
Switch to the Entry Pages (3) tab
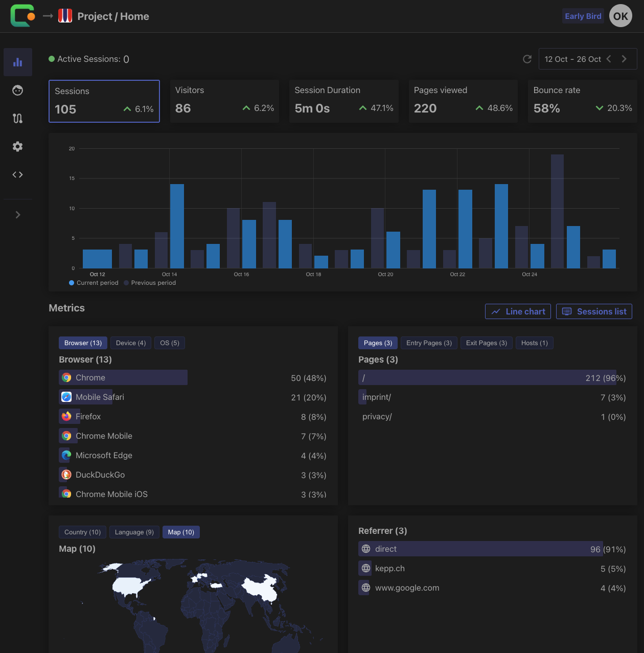[x=429, y=343]
